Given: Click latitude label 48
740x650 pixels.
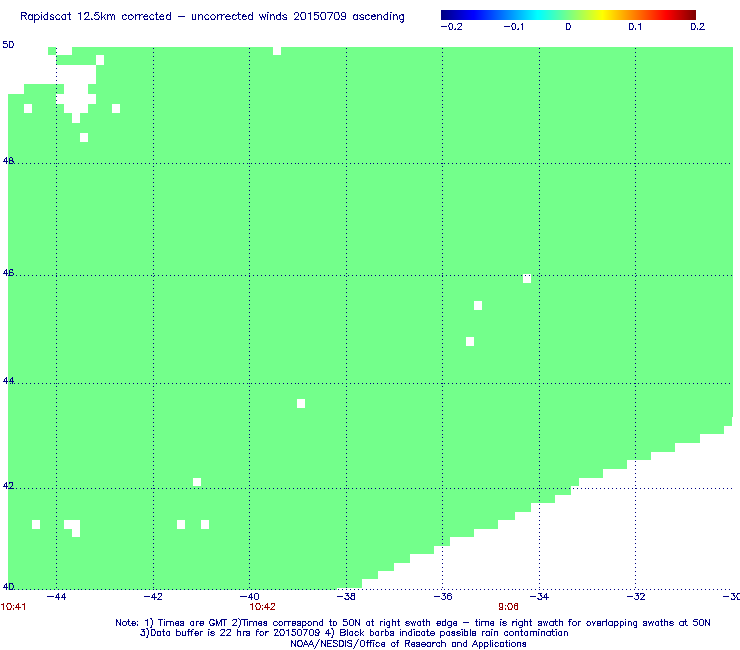Looking at the screenshot, I should [x=8, y=160].
